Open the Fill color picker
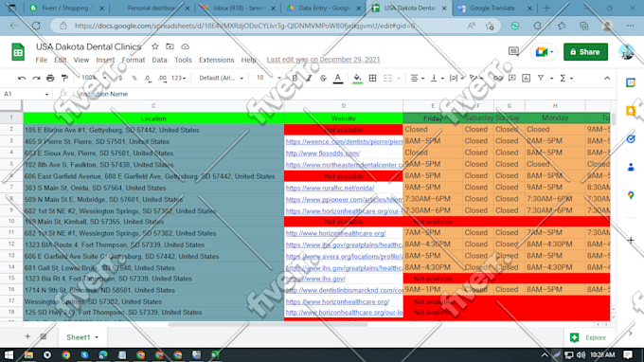 coord(357,78)
